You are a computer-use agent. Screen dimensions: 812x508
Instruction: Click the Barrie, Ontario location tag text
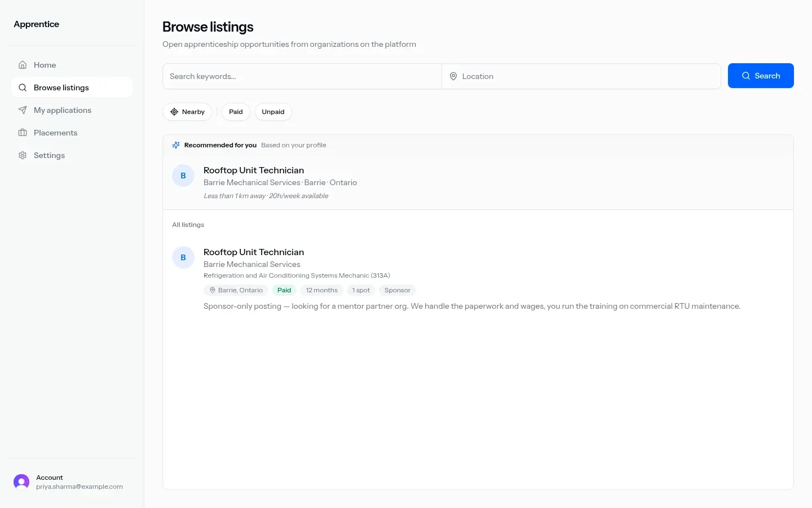click(x=240, y=290)
